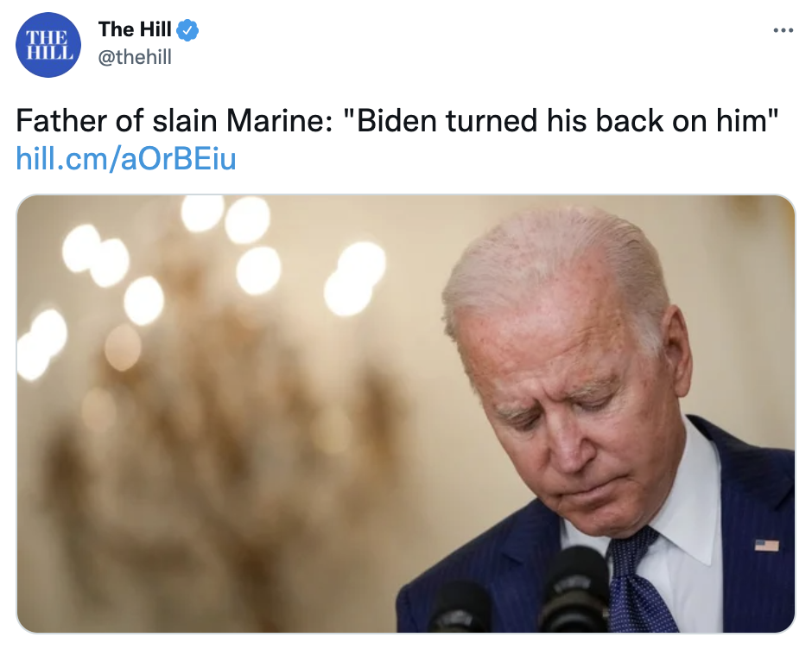Open the Biden photo preview card
Viewport: 812px width, 650px height.
click(406, 414)
